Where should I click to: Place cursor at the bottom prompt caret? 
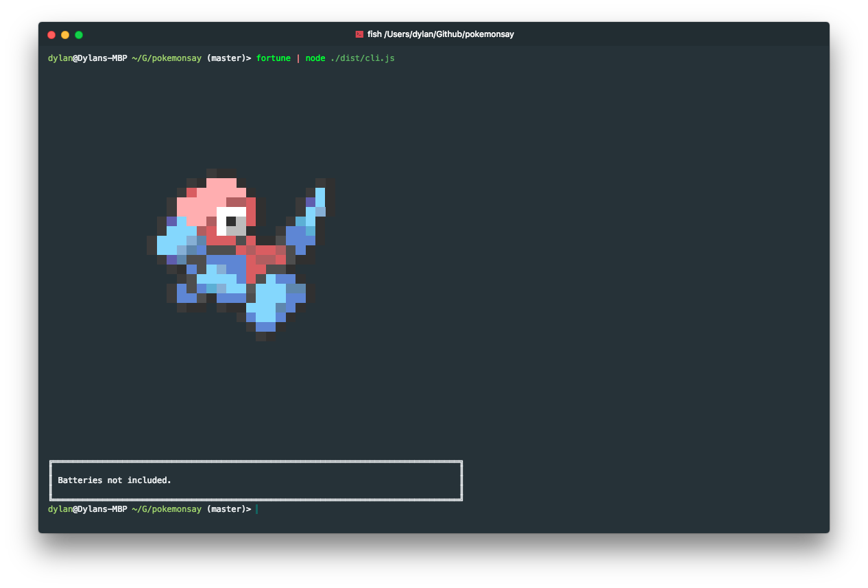[x=257, y=509]
